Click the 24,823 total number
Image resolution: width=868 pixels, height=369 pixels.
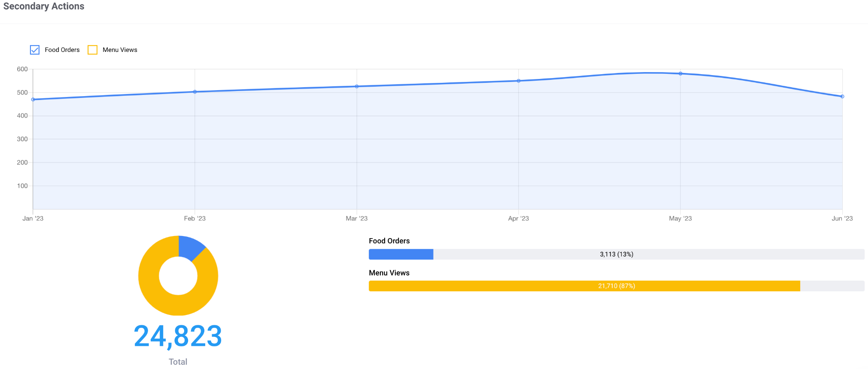178,336
